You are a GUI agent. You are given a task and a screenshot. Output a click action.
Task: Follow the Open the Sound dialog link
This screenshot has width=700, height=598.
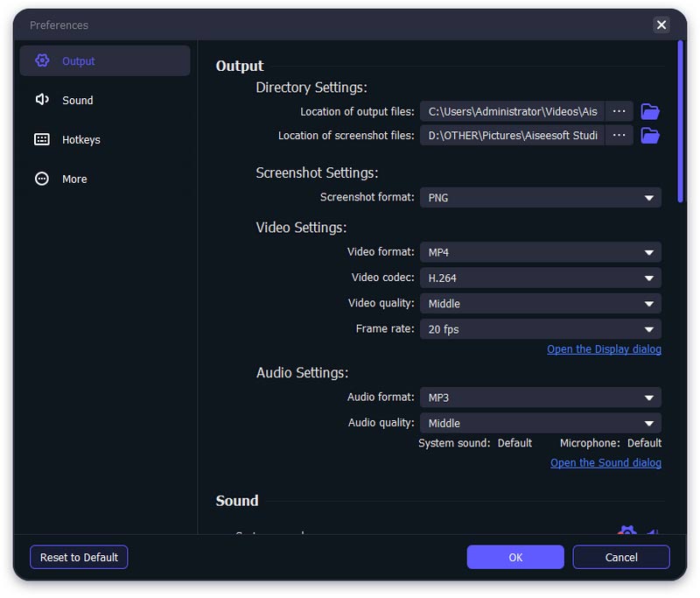click(x=605, y=462)
